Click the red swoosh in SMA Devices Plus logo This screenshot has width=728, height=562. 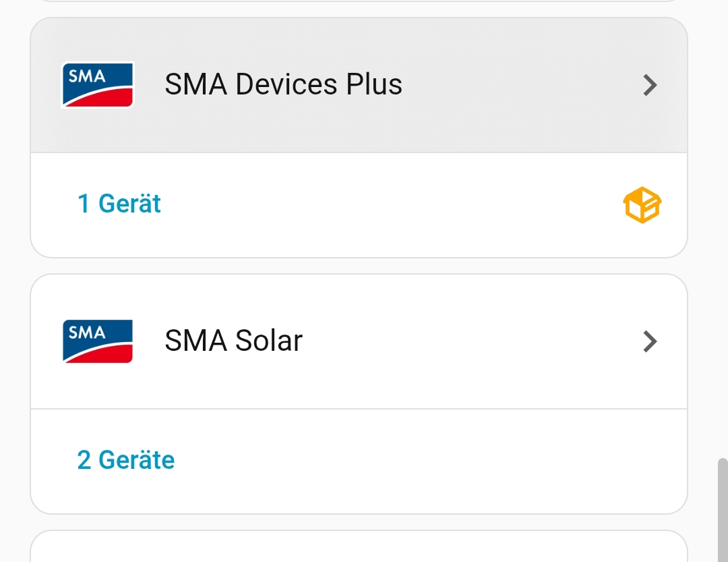click(x=108, y=99)
